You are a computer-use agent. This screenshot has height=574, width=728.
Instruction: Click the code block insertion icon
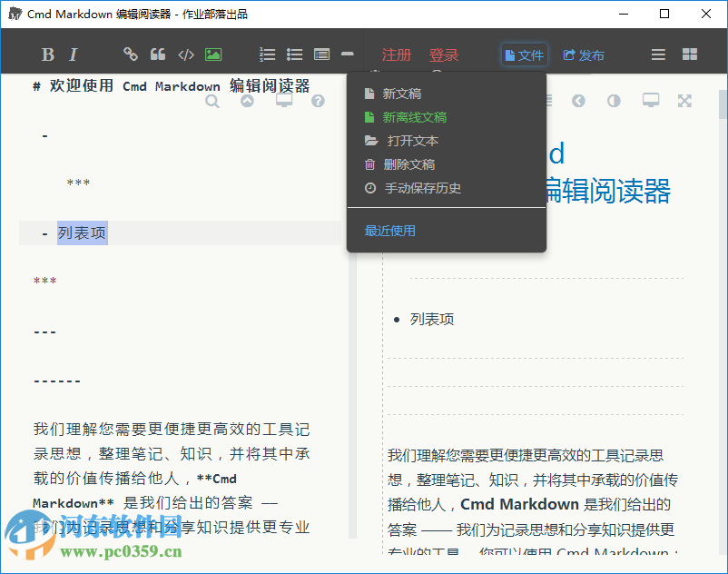(x=186, y=54)
